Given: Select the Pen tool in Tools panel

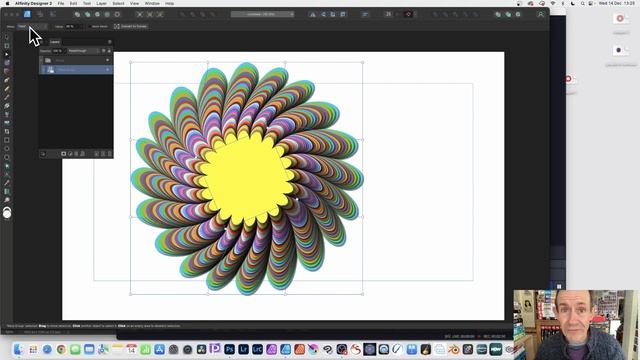Looking at the screenshot, I should pos(7,80).
